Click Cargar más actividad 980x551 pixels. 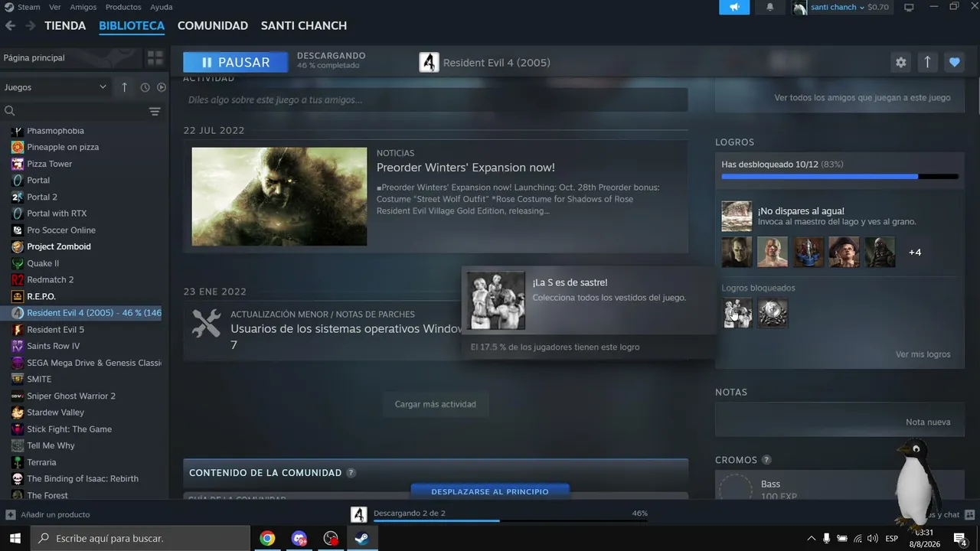[436, 404]
